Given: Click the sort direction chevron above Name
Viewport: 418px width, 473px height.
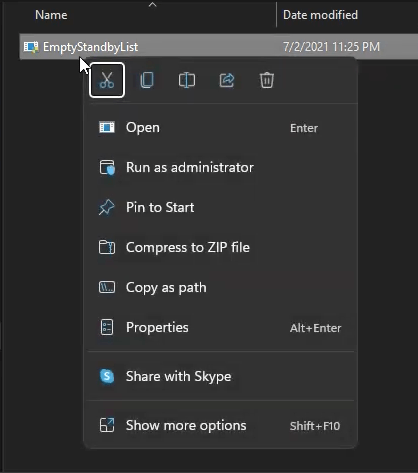Looking at the screenshot, I should [x=152, y=4].
